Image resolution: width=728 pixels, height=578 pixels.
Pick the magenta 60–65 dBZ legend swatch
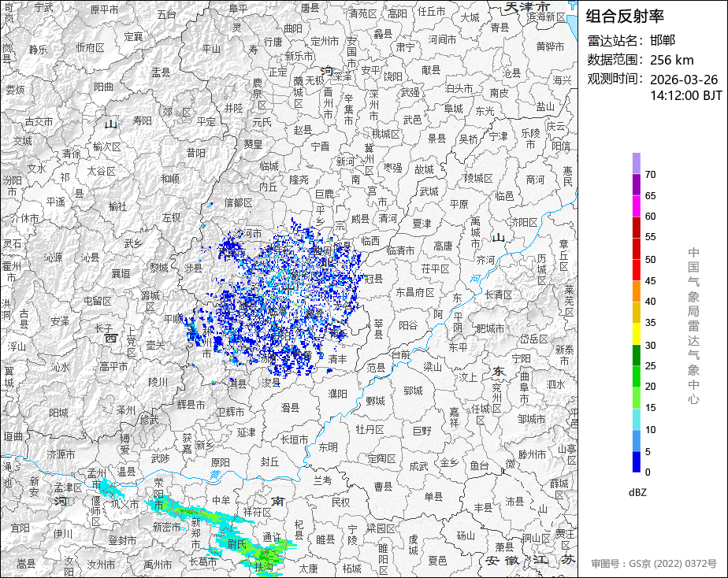636,206
